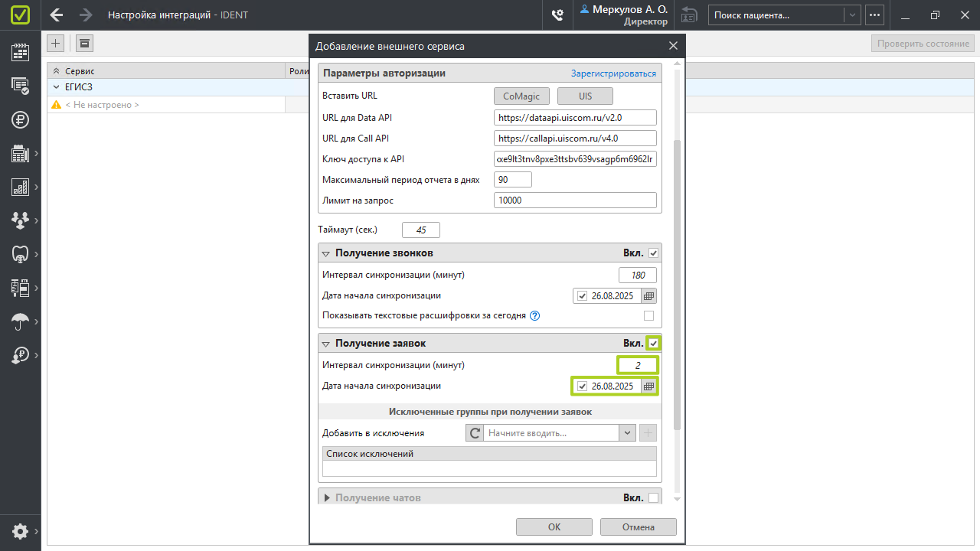Collapse all via Сервис column header arrows
This screenshot has width=980, height=551.
56,70
